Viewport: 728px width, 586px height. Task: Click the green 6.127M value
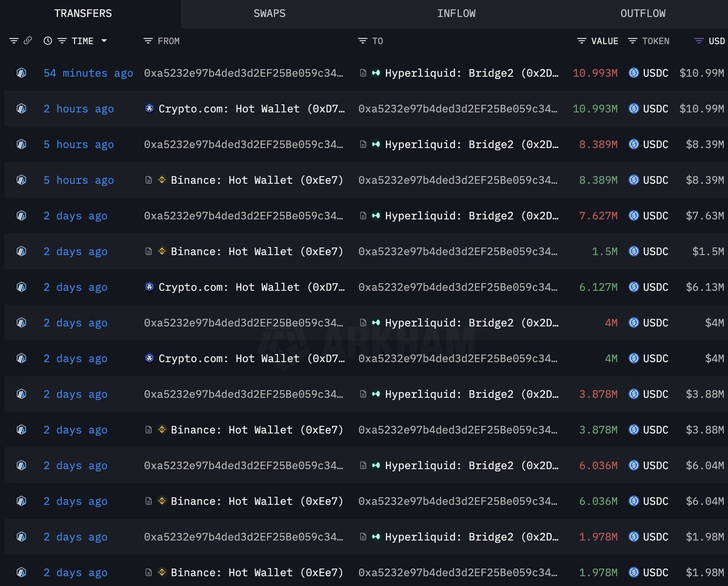(x=598, y=288)
